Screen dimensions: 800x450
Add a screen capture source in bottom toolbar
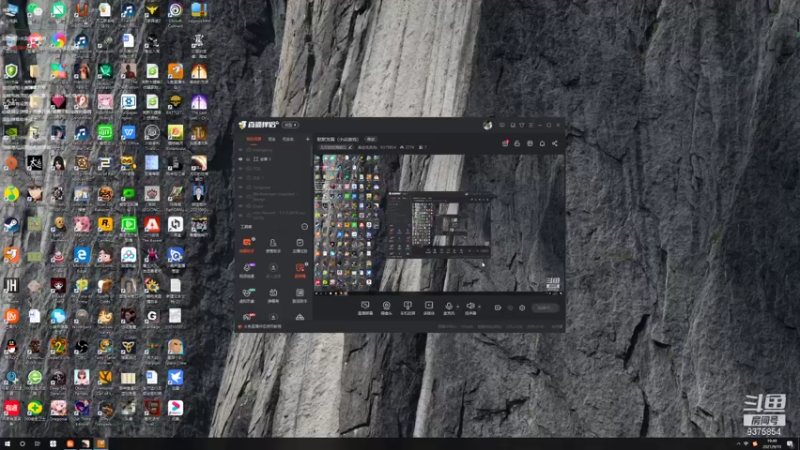[365, 307]
